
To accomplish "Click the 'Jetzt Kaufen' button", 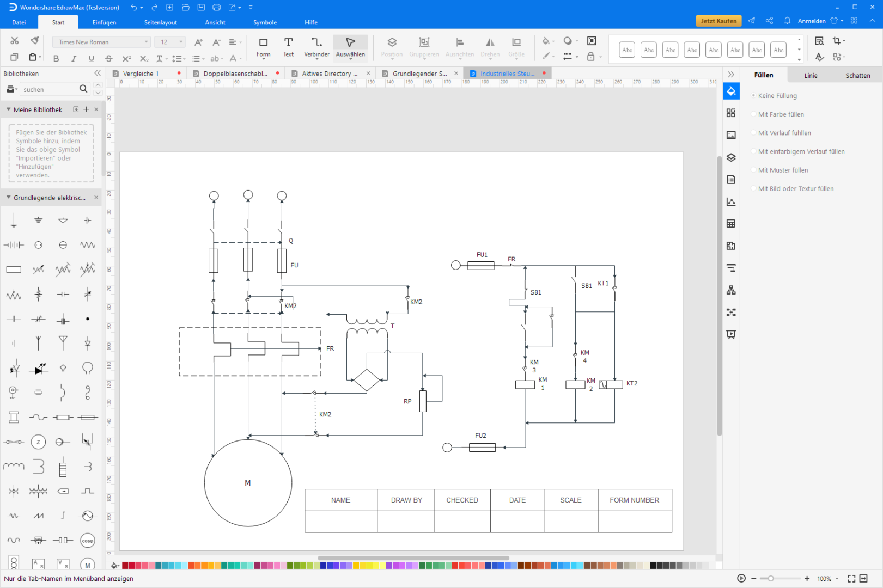I will coord(718,21).
